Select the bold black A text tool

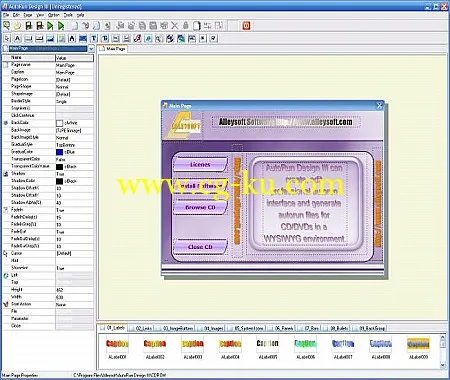point(72,39)
